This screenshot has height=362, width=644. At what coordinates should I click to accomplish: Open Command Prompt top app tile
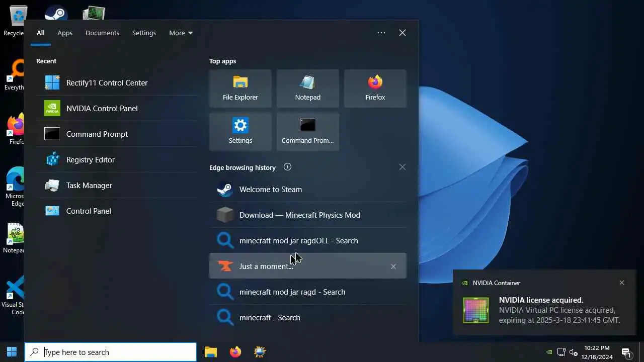click(x=308, y=132)
